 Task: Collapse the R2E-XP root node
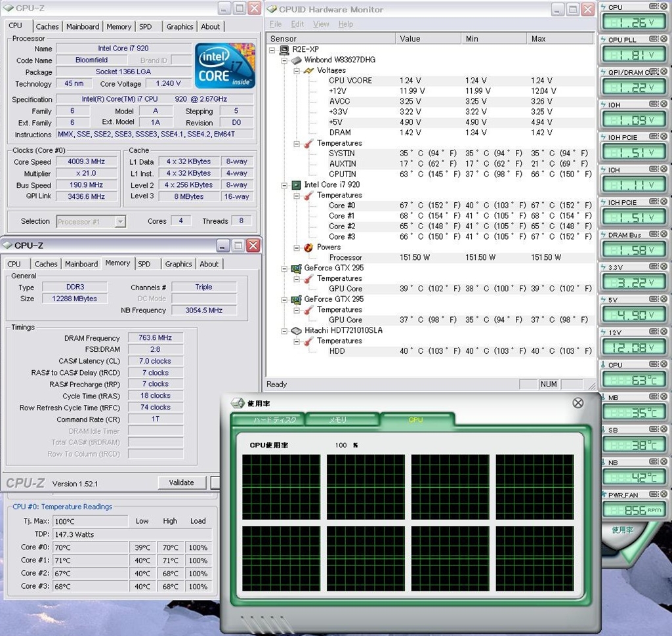click(273, 49)
